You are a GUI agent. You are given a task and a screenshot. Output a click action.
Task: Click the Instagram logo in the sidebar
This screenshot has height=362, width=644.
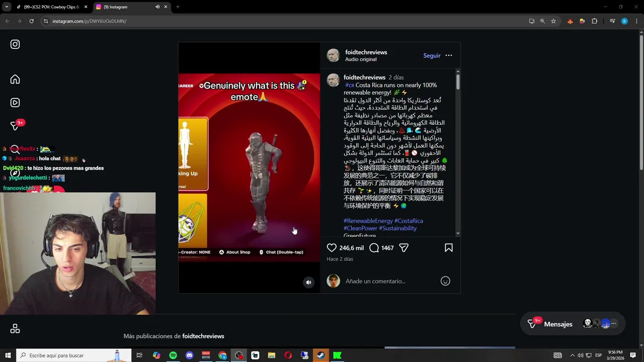coord(15,44)
